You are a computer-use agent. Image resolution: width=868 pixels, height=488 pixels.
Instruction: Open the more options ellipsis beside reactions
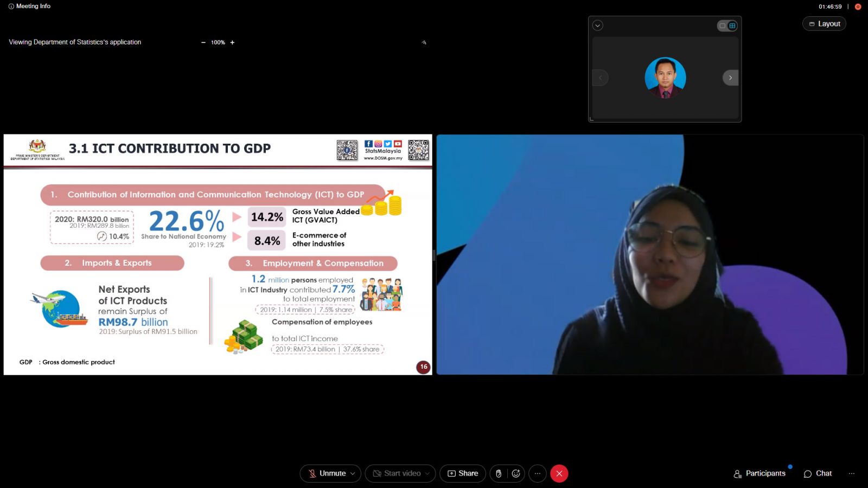(538, 473)
